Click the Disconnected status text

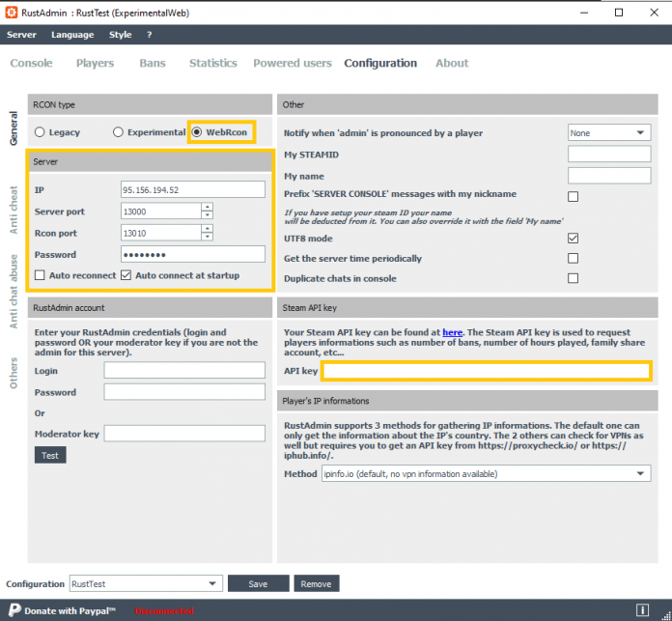pyautogui.click(x=164, y=610)
